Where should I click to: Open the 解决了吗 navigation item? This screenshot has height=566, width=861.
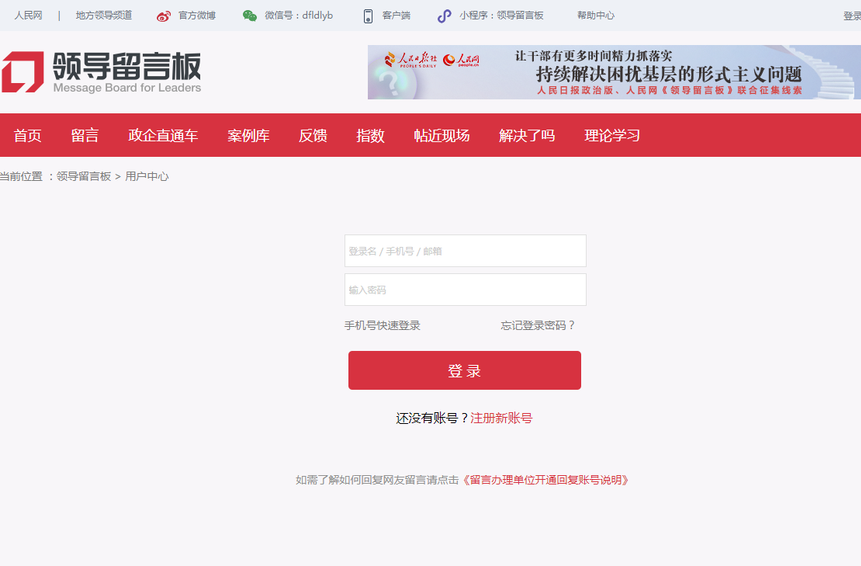click(x=527, y=136)
